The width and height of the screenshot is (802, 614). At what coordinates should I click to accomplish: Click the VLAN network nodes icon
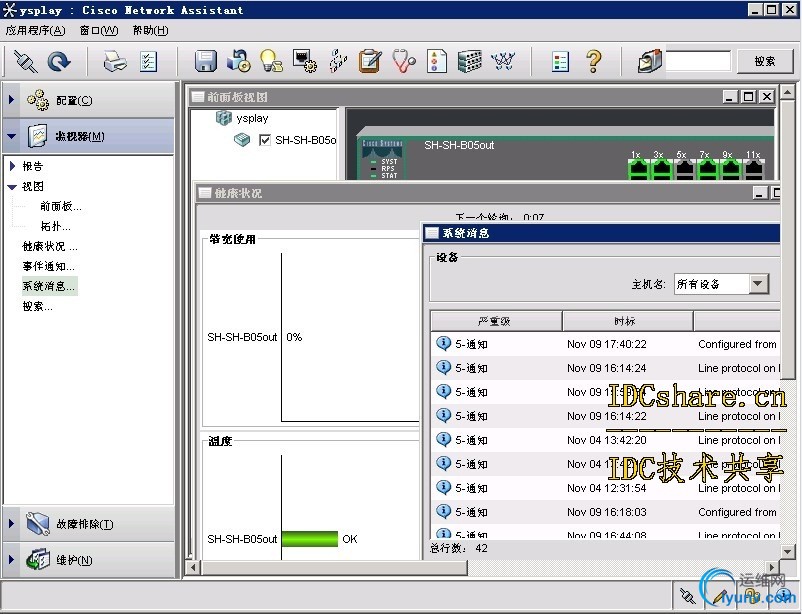[338, 61]
